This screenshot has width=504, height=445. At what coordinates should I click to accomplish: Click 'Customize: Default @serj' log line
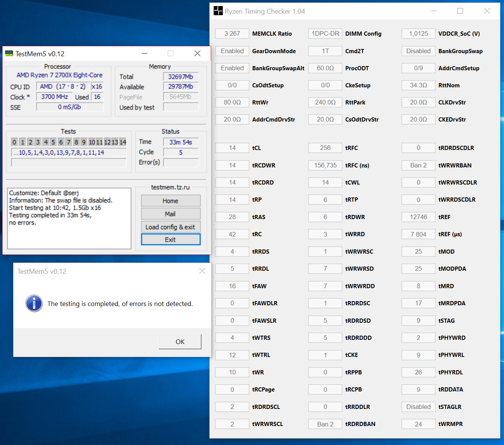point(44,193)
